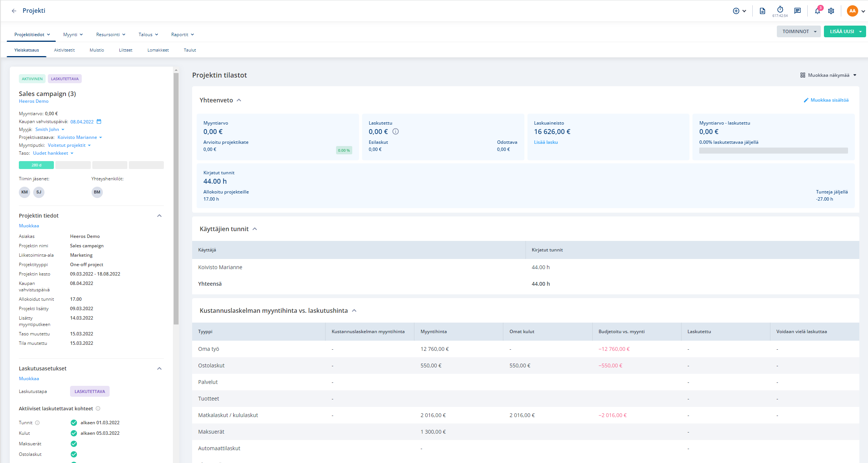Screen dimensions: 868x463
Task: Toggle the Maksuerät green checkmark
Action: [74, 444]
